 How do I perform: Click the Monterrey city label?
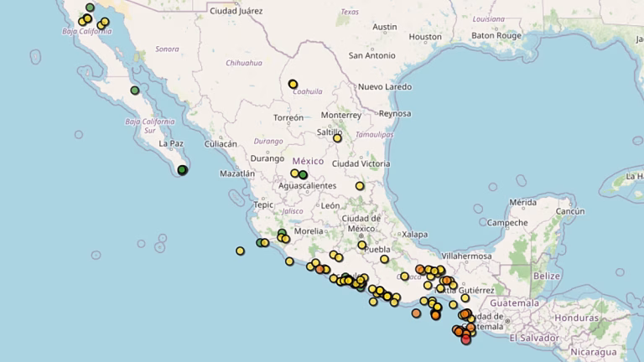pyautogui.click(x=341, y=116)
